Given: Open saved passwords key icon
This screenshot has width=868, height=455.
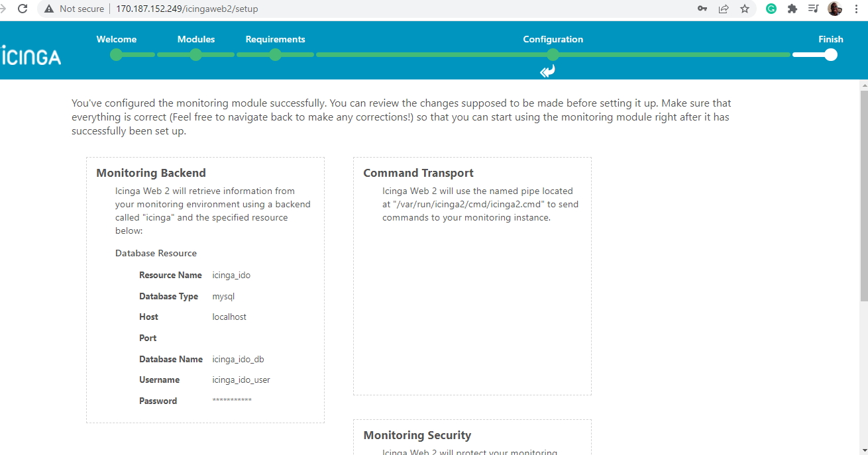Looking at the screenshot, I should click(x=702, y=9).
